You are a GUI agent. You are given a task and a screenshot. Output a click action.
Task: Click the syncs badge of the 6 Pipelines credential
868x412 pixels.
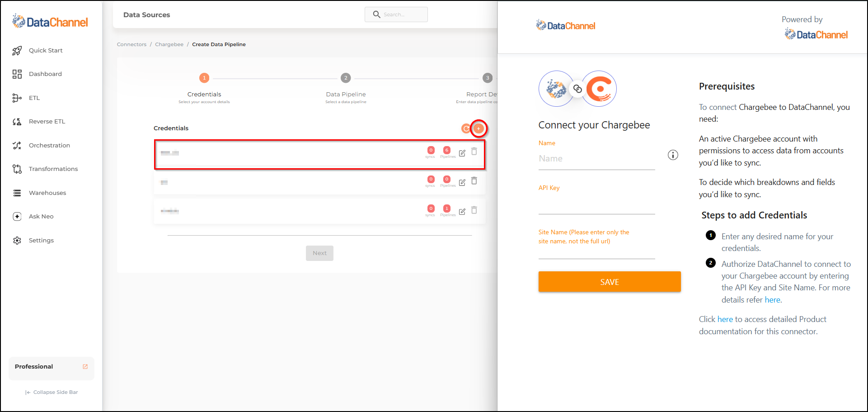pos(431,150)
